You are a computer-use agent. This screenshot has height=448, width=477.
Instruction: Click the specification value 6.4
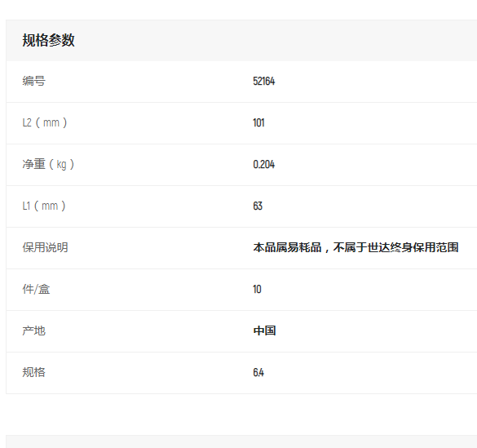pos(258,373)
